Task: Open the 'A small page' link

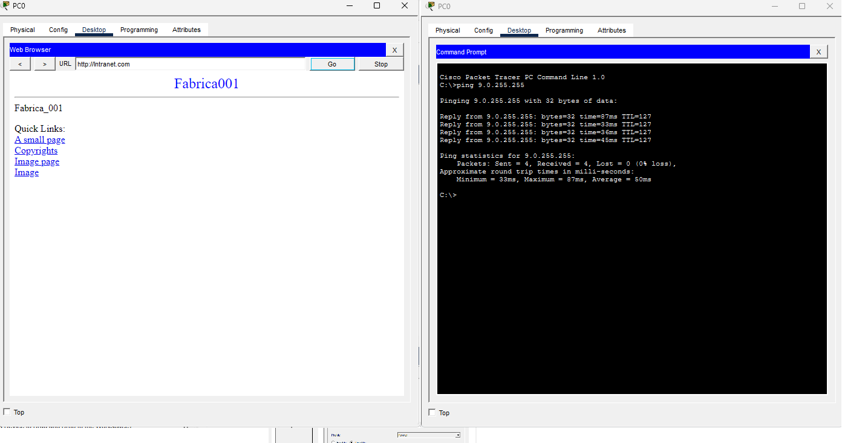Action: pos(39,140)
